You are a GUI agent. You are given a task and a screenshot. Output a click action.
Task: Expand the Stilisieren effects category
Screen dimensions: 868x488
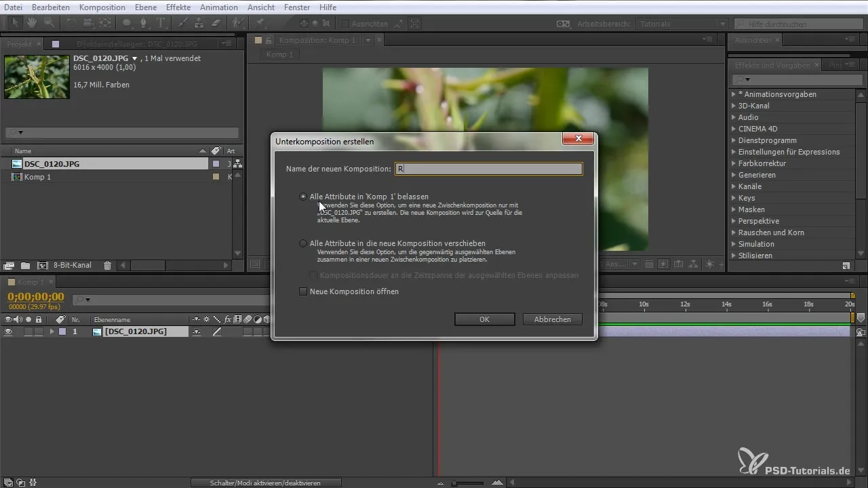click(x=734, y=256)
